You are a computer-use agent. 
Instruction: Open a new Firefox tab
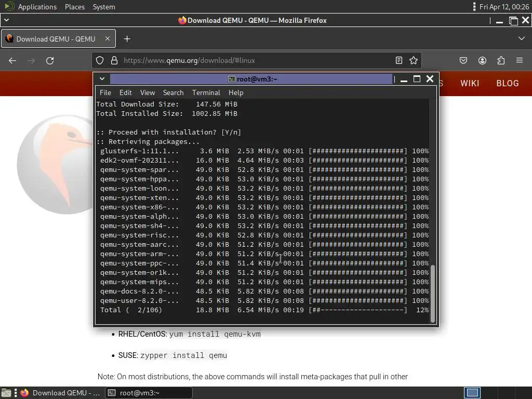click(x=127, y=38)
